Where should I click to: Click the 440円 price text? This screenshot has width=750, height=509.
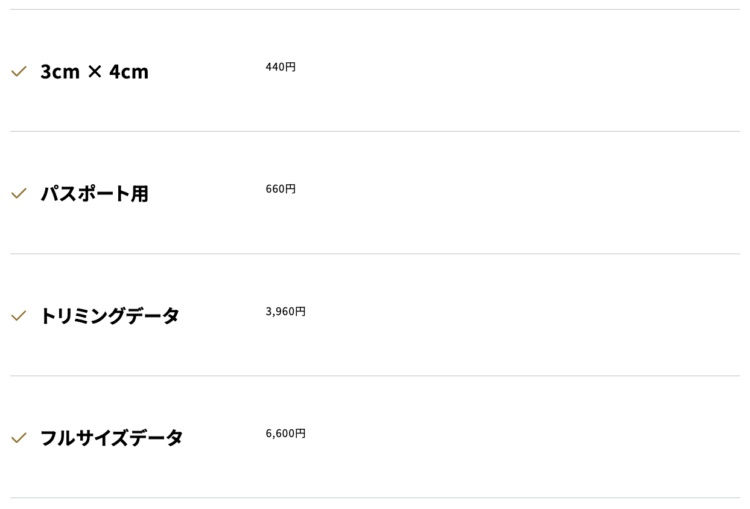click(x=281, y=67)
